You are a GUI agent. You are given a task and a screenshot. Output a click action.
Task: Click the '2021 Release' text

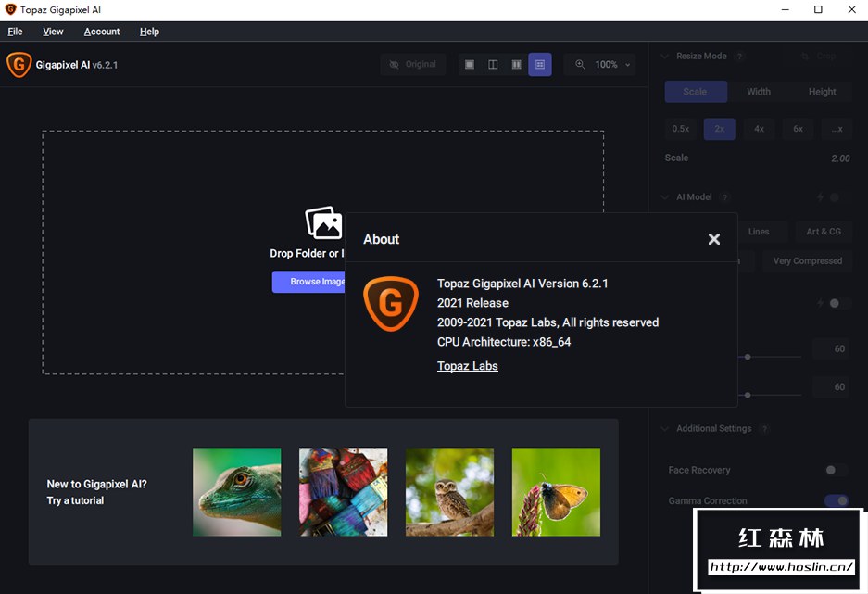(x=472, y=303)
